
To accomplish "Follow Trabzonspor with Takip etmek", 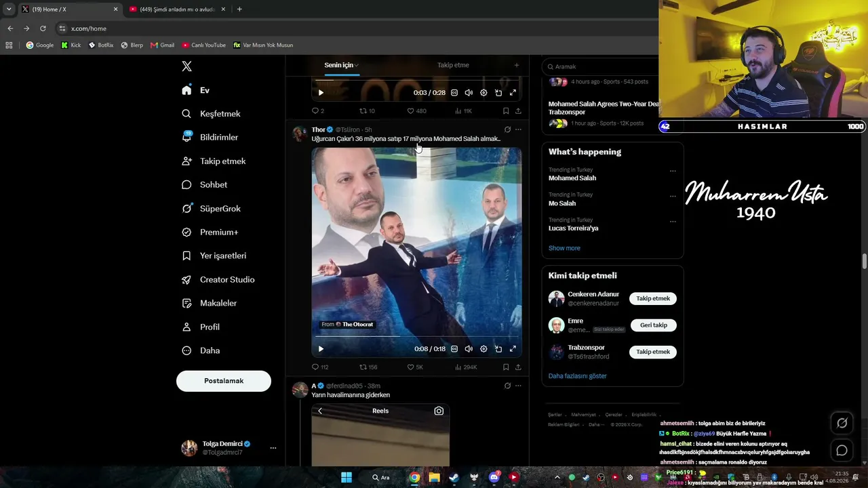I will [x=653, y=352].
